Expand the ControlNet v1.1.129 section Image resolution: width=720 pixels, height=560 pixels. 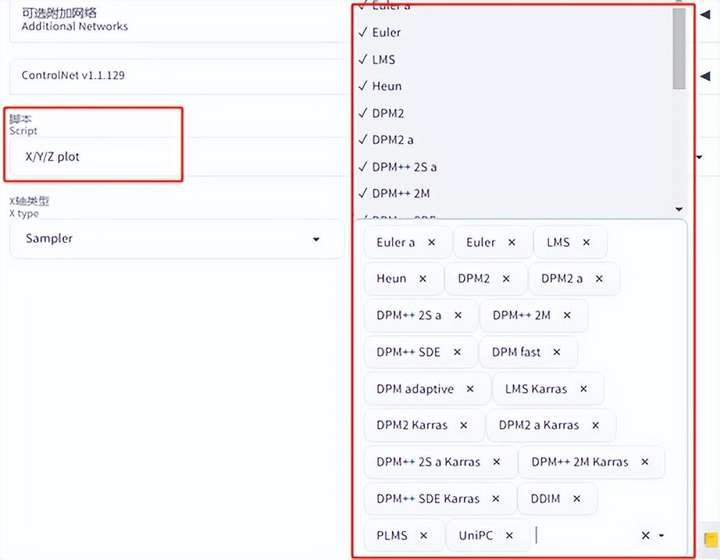click(706, 76)
